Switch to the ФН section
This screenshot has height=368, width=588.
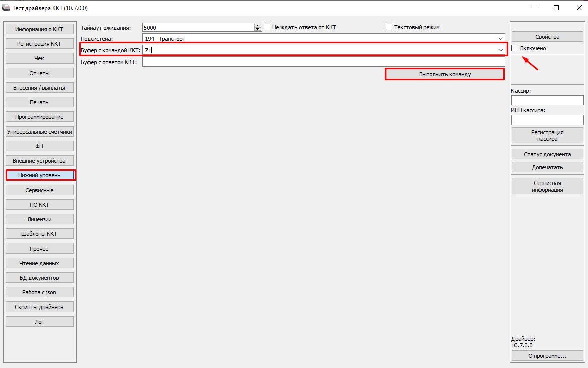click(x=39, y=146)
